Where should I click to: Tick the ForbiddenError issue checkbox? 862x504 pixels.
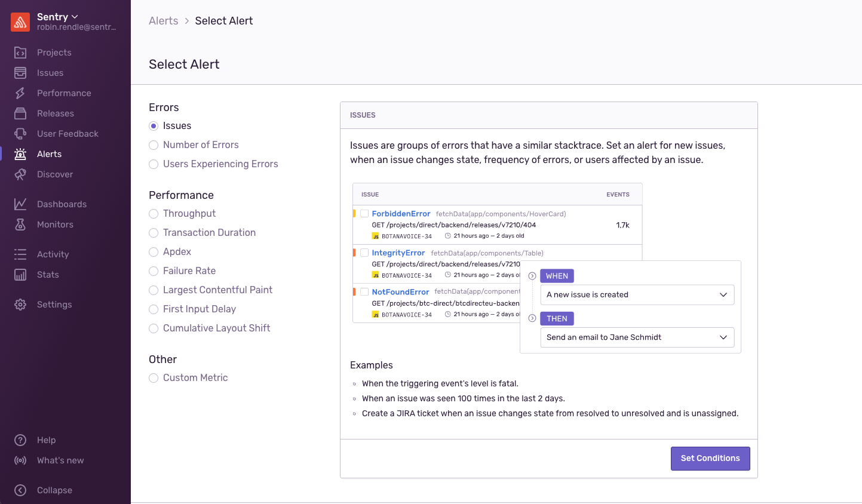[364, 213]
